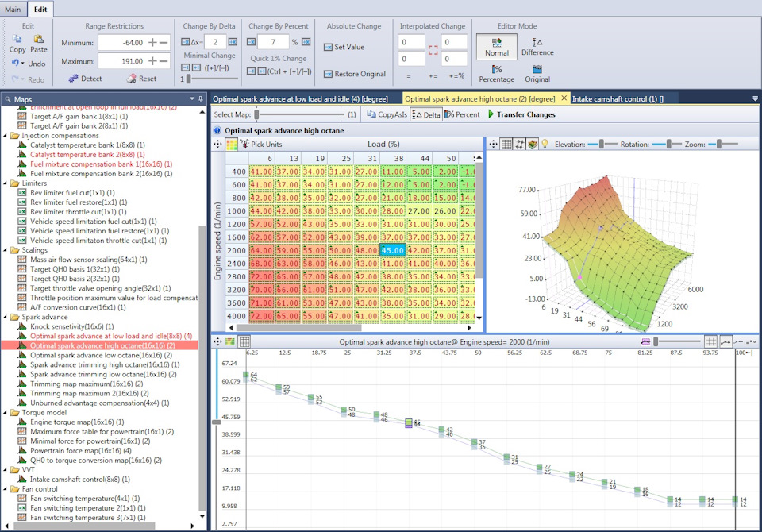Click the Reset range restrictions icon

pyautogui.click(x=132, y=79)
